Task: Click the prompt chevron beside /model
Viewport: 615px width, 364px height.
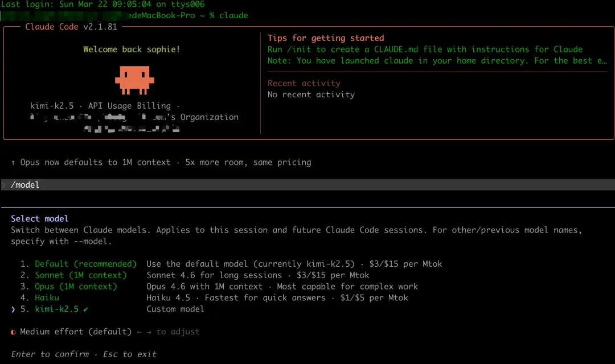Action: [x=4, y=185]
